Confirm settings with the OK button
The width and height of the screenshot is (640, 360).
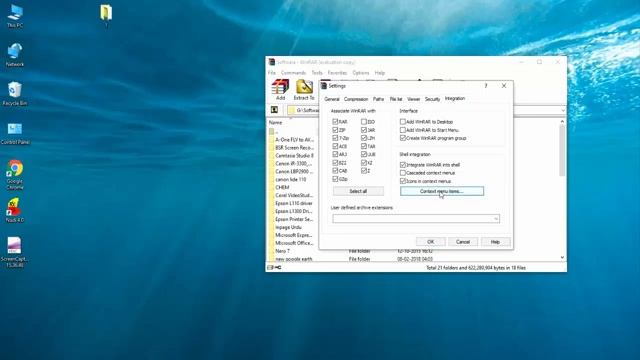(431, 242)
